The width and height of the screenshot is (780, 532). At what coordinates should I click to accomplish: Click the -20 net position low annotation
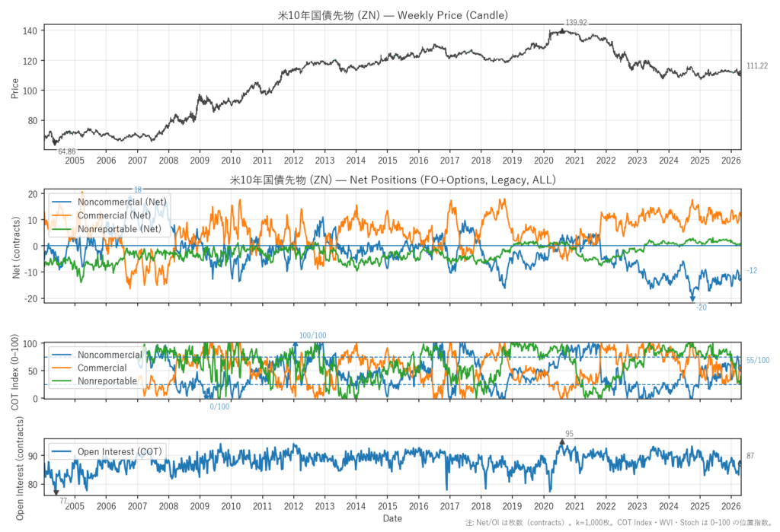pos(701,307)
